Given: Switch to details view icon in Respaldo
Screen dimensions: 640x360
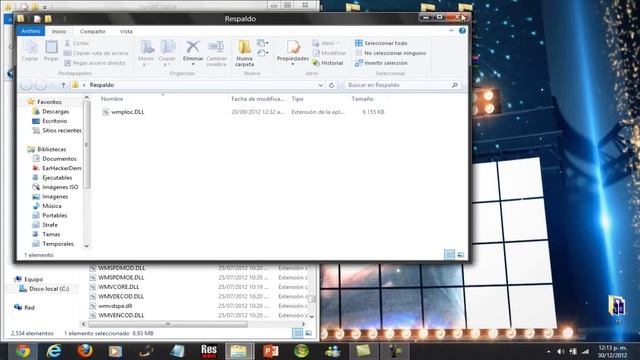Looking at the screenshot, I should 449,255.
